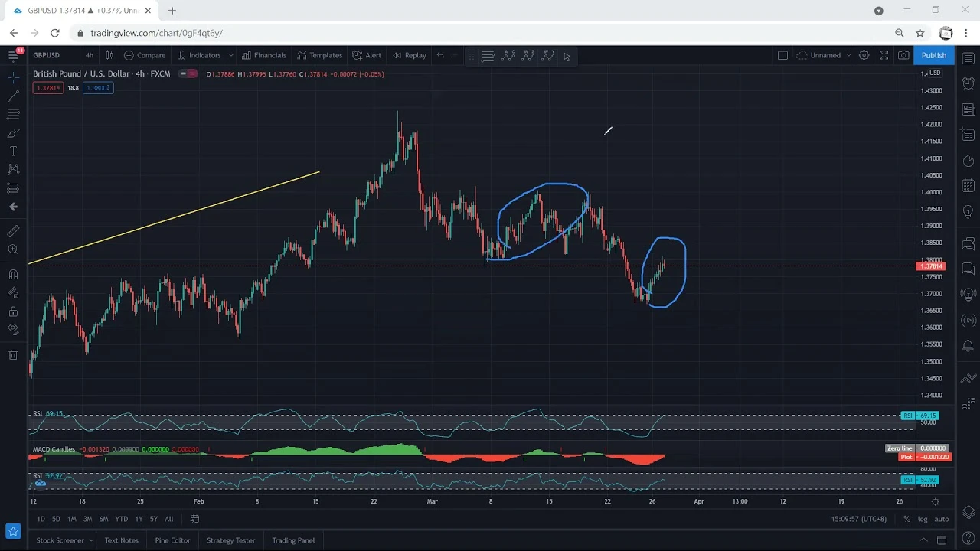Viewport: 980px width, 551px height.
Task: Open the Fibonacci and gann tools
Action: (x=13, y=114)
